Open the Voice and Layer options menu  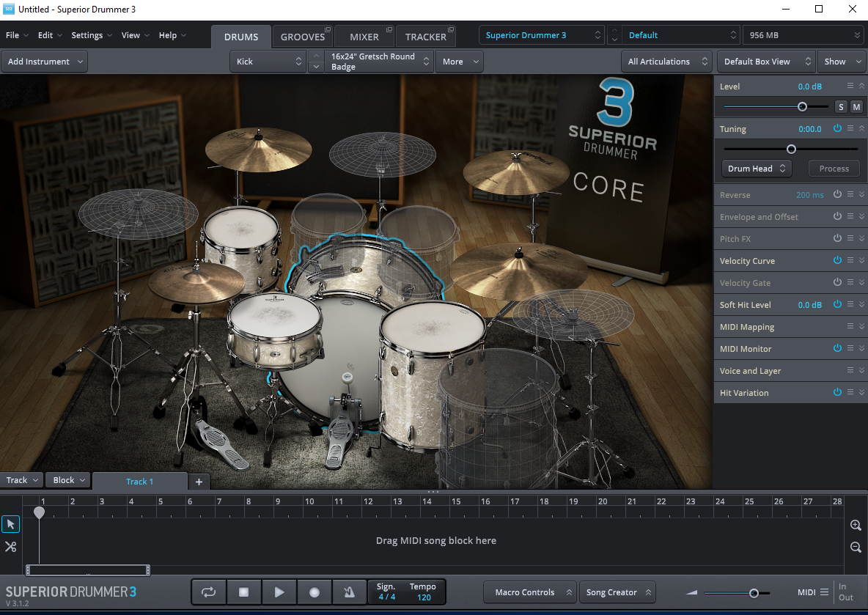pyautogui.click(x=850, y=370)
